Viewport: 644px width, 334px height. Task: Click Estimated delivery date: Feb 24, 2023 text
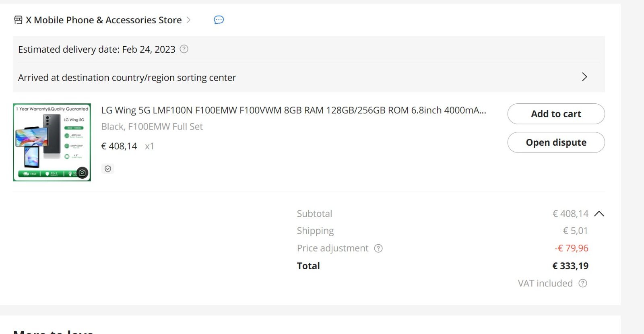pyautogui.click(x=97, y=49)
